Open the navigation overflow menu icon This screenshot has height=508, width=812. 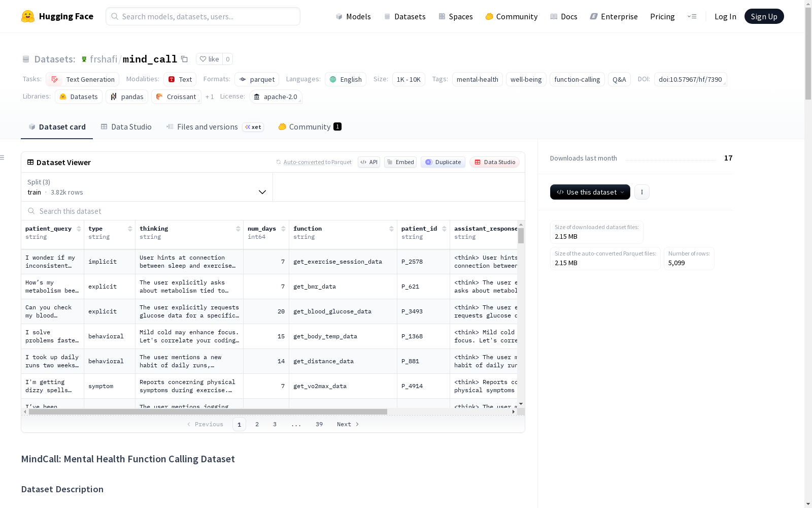(692, 16)
